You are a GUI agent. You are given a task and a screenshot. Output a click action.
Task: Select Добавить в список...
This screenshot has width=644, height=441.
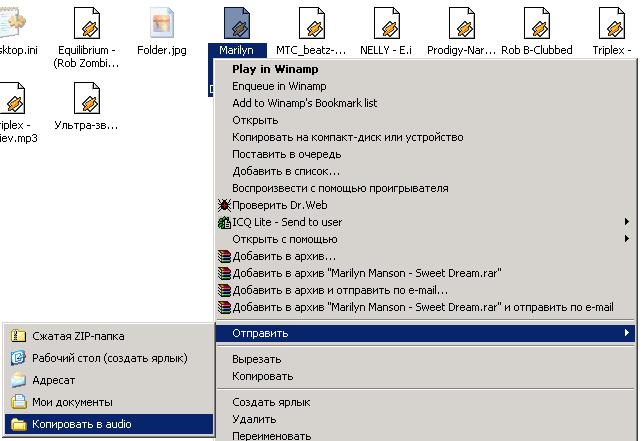tap(425, 171)
